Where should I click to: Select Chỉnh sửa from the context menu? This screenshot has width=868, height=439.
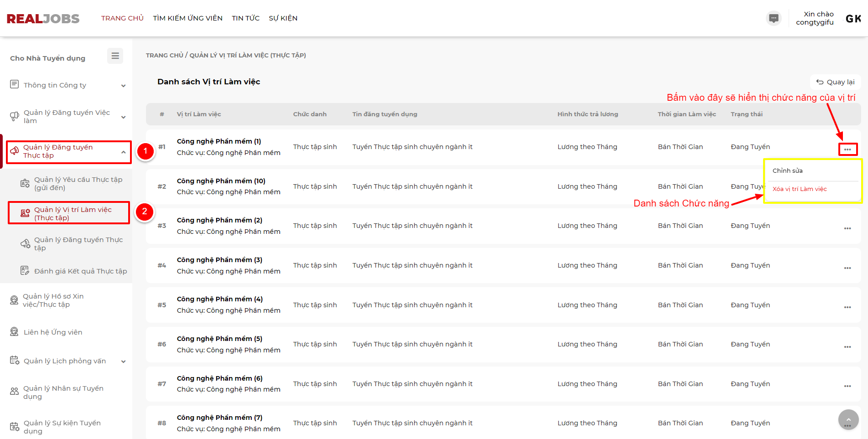pyautogui.click(x=787, y=170)
